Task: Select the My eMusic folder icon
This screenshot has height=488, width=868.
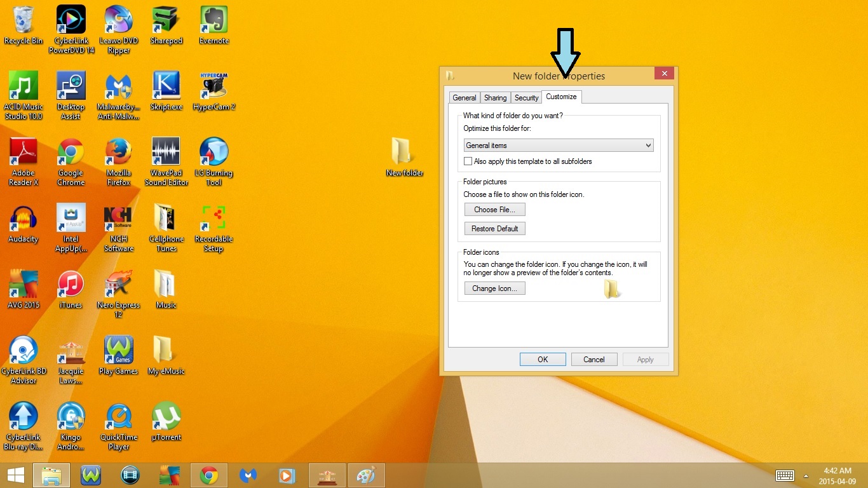Action: tap(166, 355)
